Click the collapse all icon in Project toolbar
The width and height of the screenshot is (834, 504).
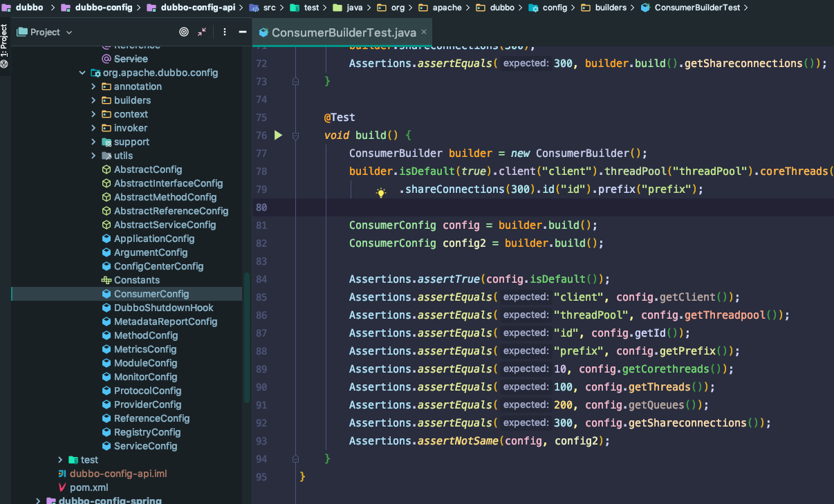coord(202,32)
